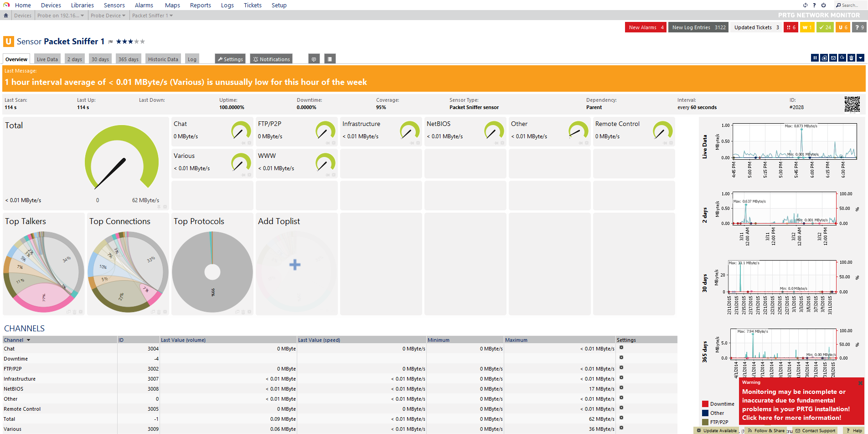868x434 pixels.
Task: Click the gear settings icon for the Chat channel
Action: 621,348
